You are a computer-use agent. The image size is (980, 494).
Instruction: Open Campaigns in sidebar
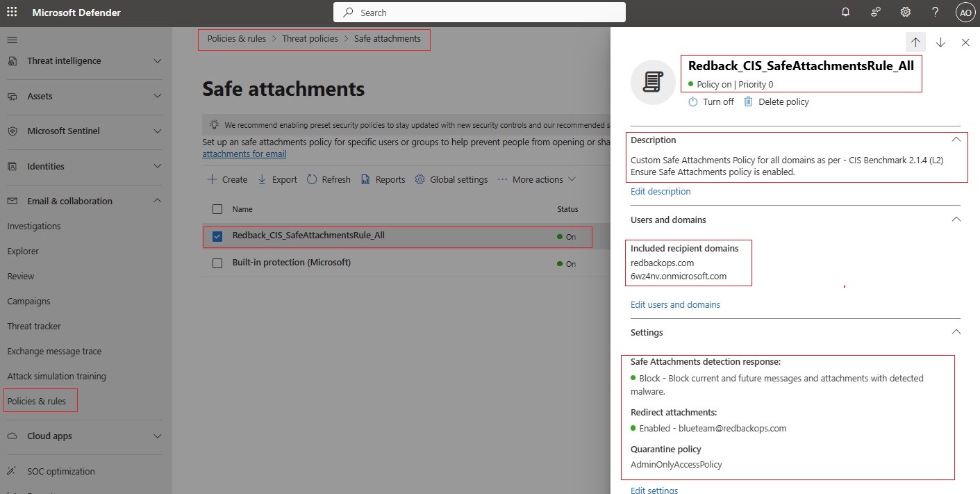[28, 302]
